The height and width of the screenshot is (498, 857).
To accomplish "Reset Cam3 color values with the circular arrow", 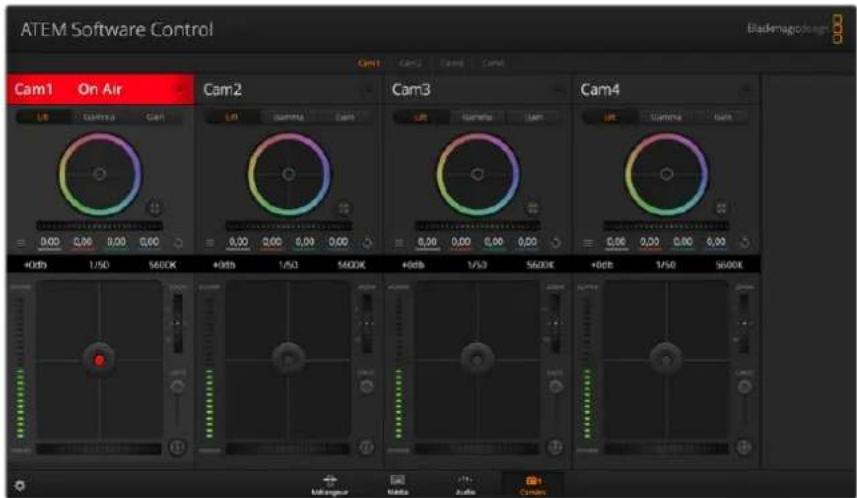I will coord(555,243).
